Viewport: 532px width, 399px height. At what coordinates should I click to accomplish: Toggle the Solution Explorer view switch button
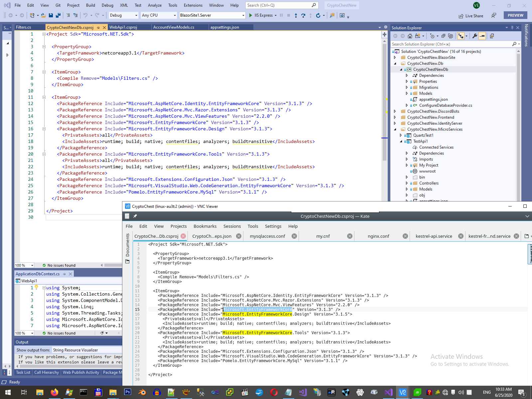click(x=418, y=36)
